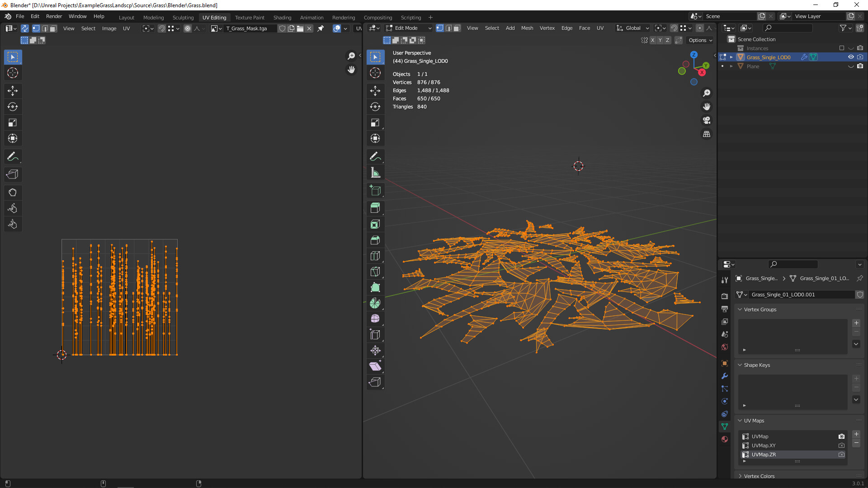This screenshot has height=488, width=868.
Task: Activate the Bevel tool
Action: click(x=375, y=240)
